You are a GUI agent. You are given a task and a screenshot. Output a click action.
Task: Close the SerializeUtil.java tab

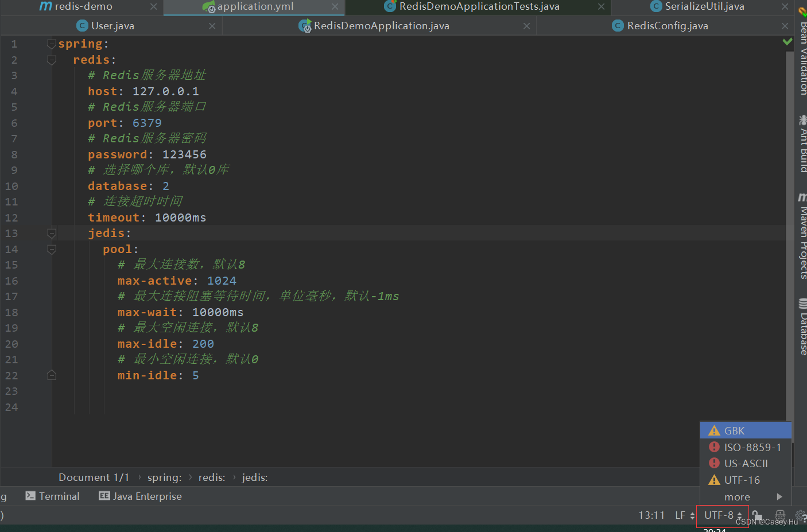coord(785,7)
